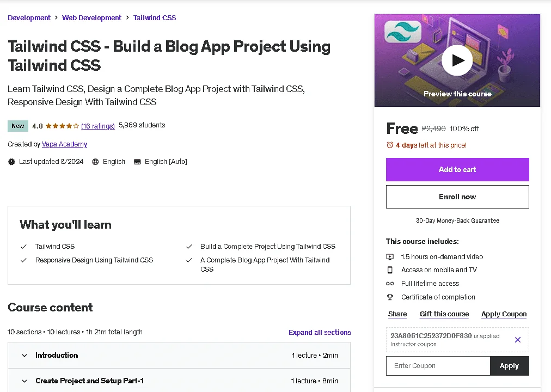Viewport: 551px width, 392px height.
Task: Click the star rating icons
Action: click(x=62, y=126)
